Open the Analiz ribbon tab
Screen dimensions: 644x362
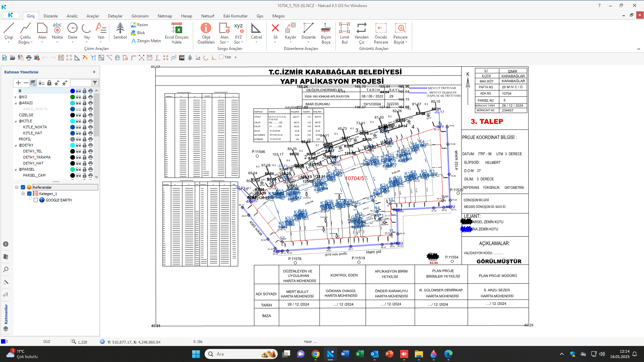click(x=72, y=16)
